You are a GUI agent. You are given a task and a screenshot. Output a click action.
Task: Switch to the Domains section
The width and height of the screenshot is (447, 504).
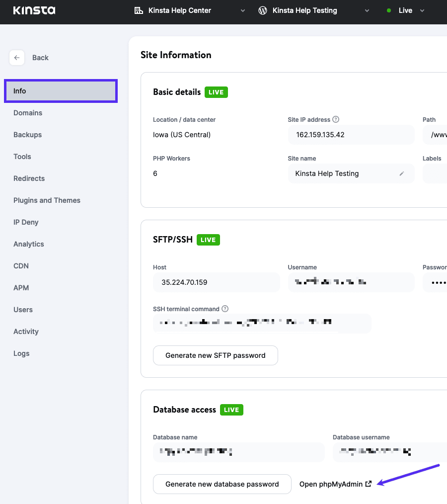point(28,113)
